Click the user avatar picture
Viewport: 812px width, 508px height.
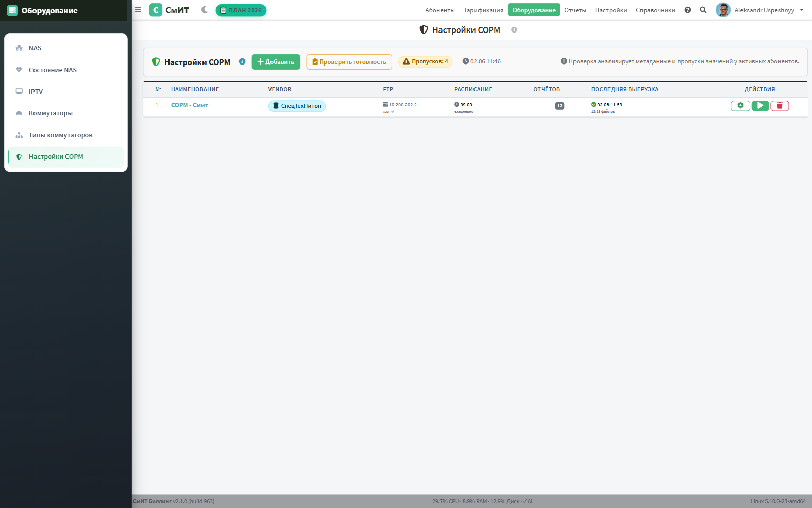pos(723,10)
